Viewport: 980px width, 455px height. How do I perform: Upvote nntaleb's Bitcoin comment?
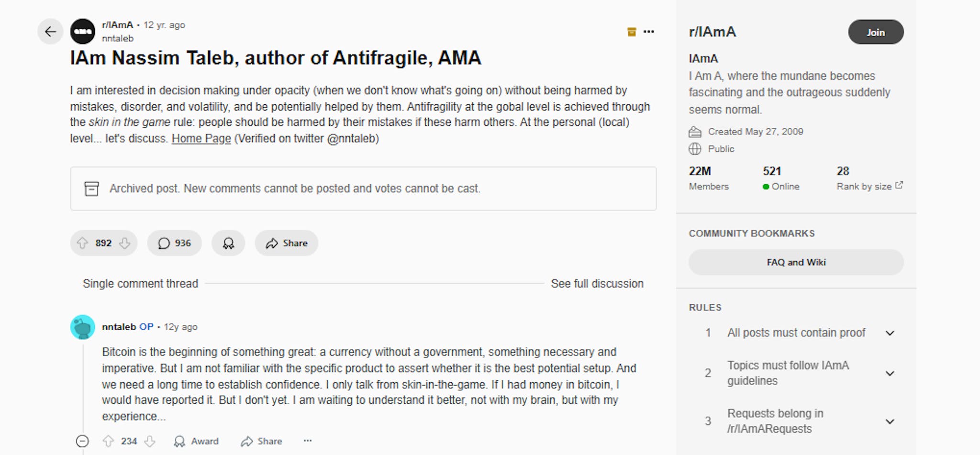pos(109,441)
